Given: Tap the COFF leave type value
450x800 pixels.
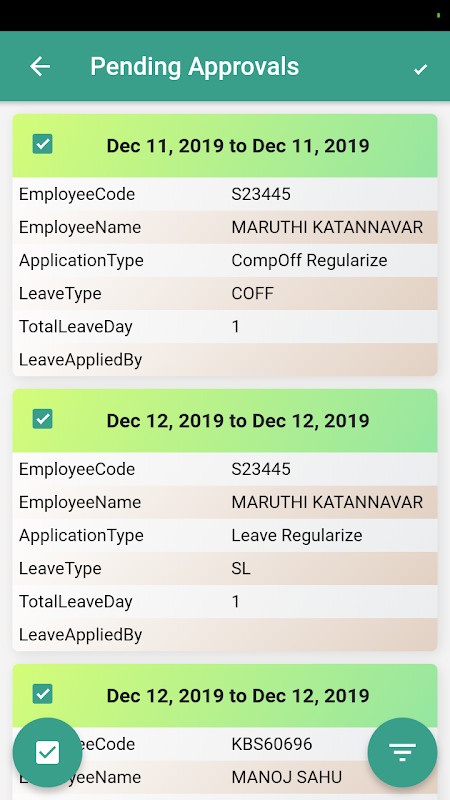Looking at the screenshot, I should [253, 294].
